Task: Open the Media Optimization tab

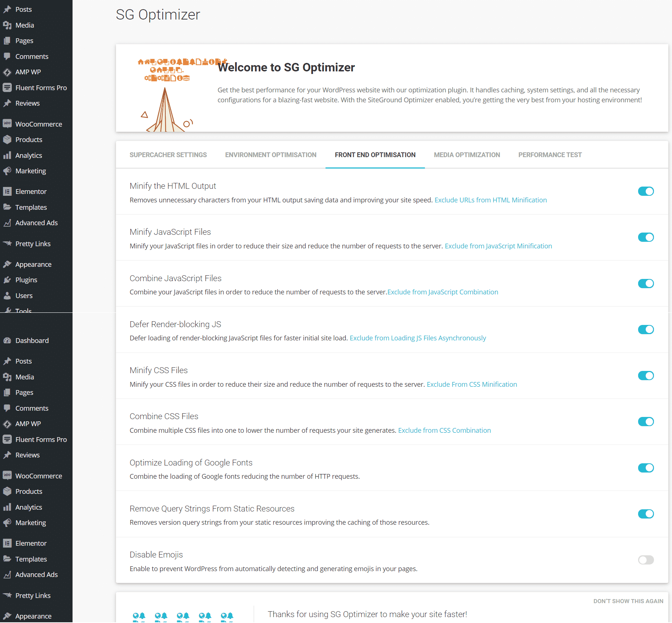Action: pyautogui.click(x=467, y=155)
